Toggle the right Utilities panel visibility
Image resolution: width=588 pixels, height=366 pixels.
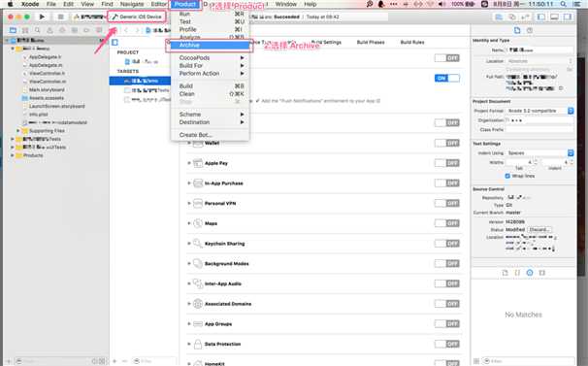[568, 17]
